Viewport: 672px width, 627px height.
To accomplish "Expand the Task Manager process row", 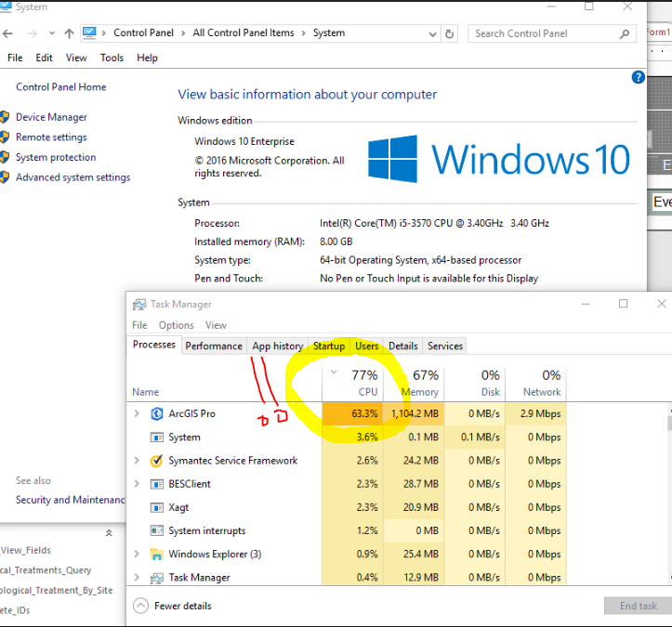I will point(137,578).
